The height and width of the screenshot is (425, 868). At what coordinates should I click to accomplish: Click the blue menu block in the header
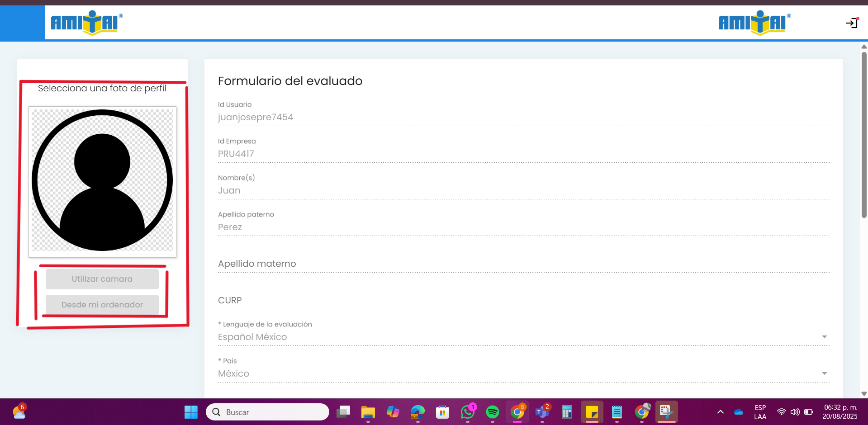pos(23,23)
